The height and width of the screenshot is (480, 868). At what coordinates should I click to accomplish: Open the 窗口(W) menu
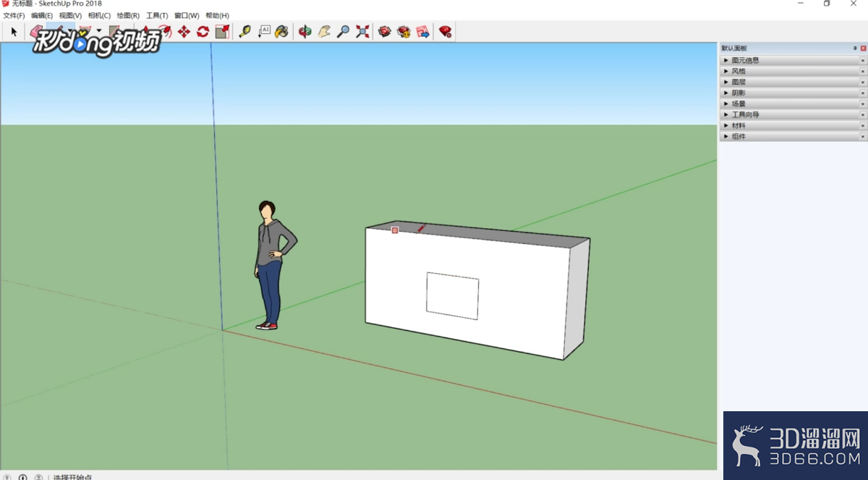tap(187, 16)
